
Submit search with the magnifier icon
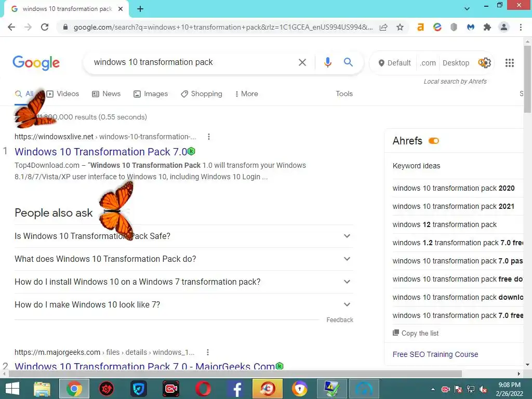click(348, 62)
